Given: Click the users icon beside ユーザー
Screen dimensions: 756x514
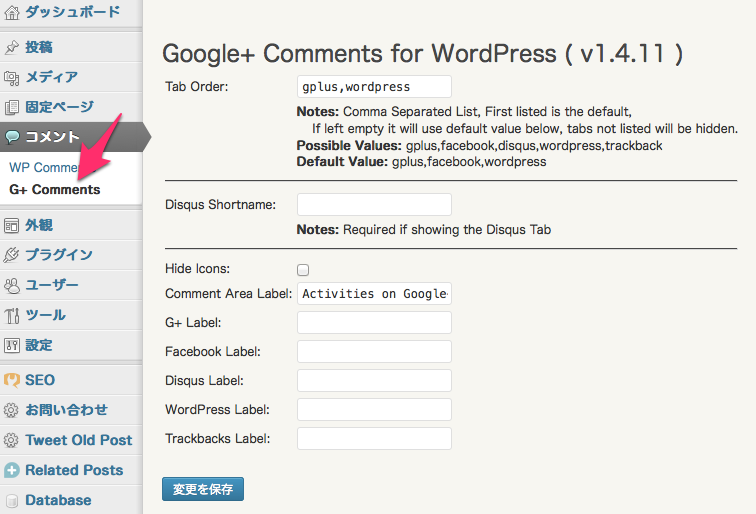Looking at the screenshot, I should [12, 285].
